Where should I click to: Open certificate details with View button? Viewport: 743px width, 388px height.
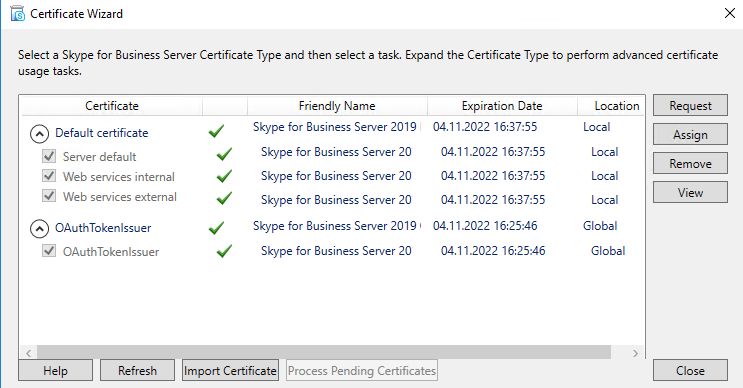[x=690, y=192]
